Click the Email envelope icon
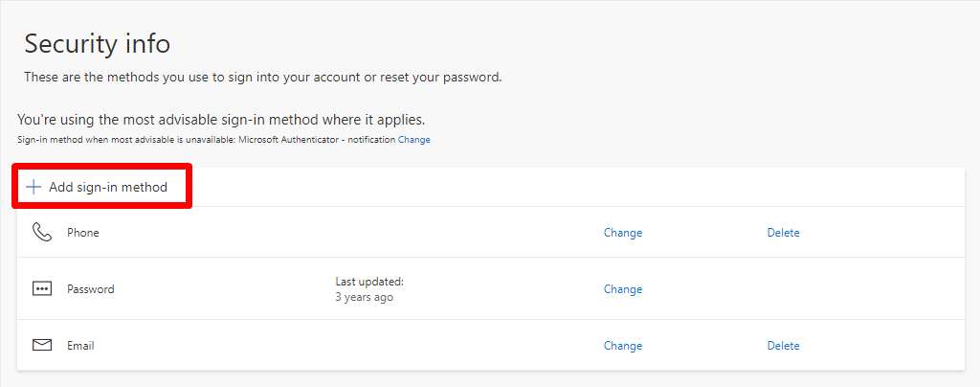The width and height of the screenshot is (980, 387). tap(42, 345)
